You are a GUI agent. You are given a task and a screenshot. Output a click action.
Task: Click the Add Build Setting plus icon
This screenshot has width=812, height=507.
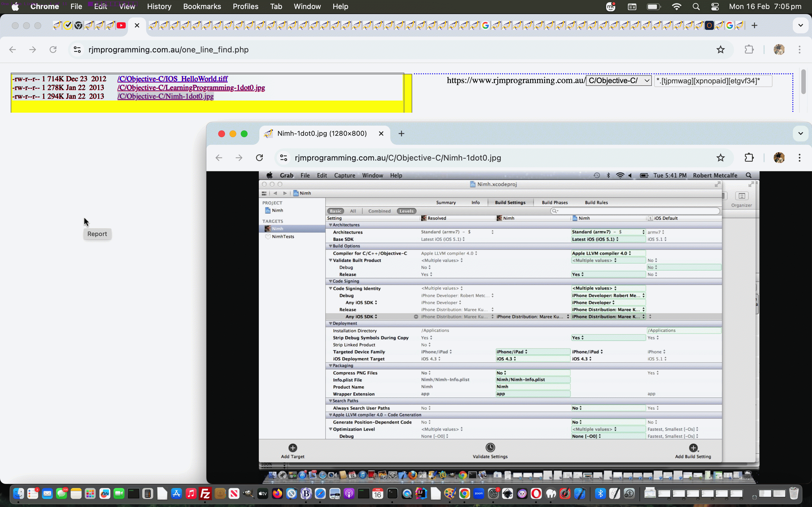coord(693,448)
